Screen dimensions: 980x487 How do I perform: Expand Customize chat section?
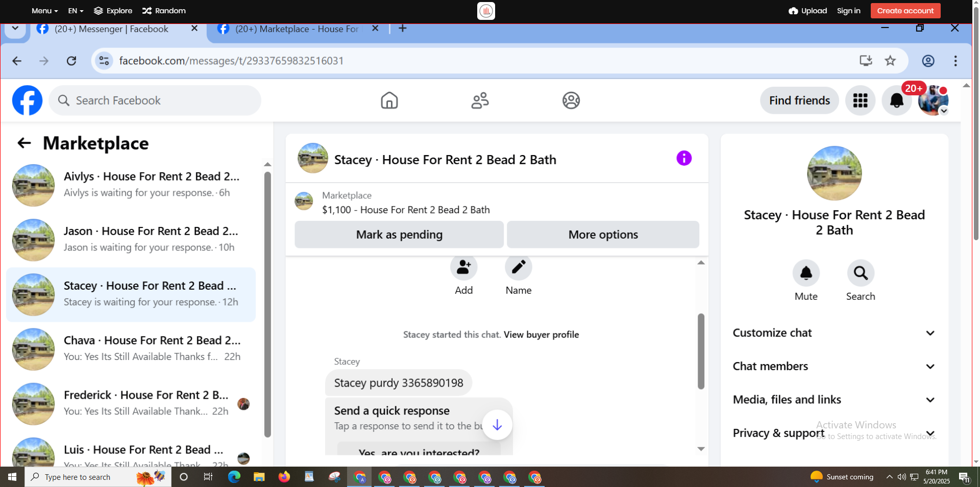(x=834, y=333)
